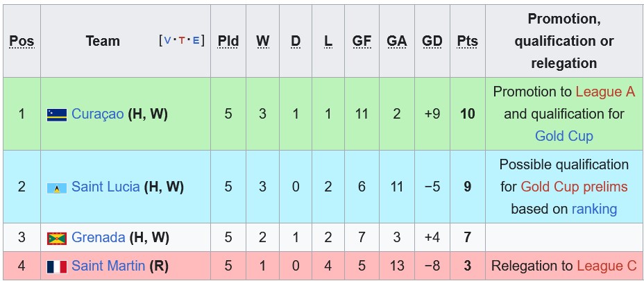Viewport: 644px width, 281px height.
Task: Open the Grenada team link
Action: 98,237
